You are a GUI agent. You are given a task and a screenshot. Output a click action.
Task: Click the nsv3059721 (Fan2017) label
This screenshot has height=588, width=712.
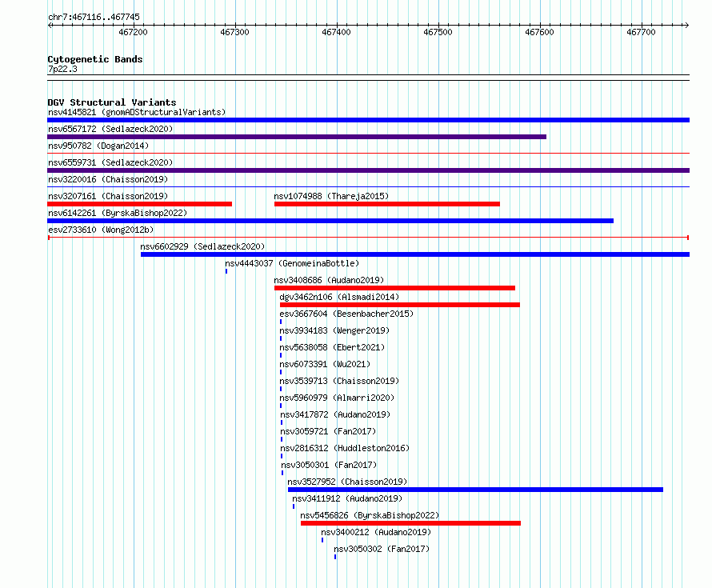[328, 431]
